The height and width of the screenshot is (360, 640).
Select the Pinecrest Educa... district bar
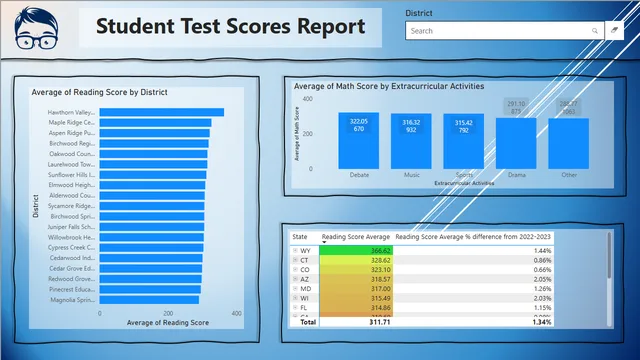click(150, 289)
